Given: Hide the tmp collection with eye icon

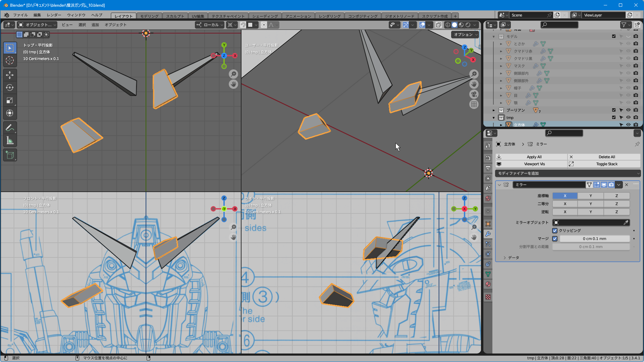Looking at the screenshot, I should click(x=628, y=117).
